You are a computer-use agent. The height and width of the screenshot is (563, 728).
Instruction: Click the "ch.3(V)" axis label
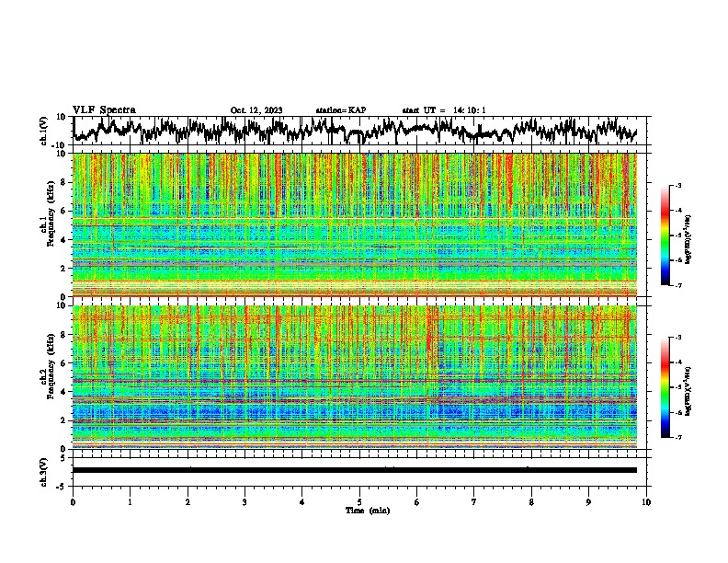pyautogui.click(x=44, y=473)
